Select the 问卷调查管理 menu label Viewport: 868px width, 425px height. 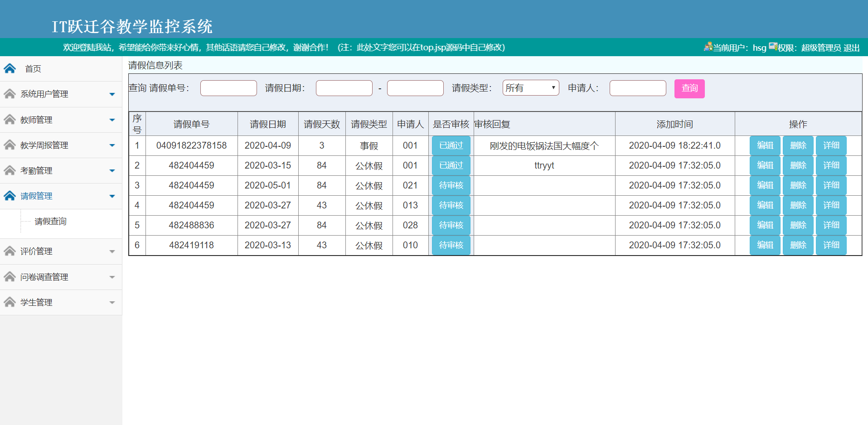pyautogui.click(x=44, y=277)
